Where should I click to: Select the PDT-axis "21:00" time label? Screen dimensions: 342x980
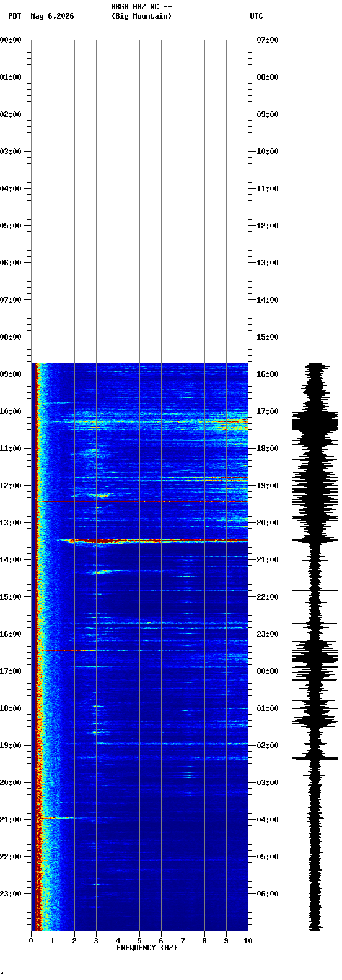(x=11, y=820)
